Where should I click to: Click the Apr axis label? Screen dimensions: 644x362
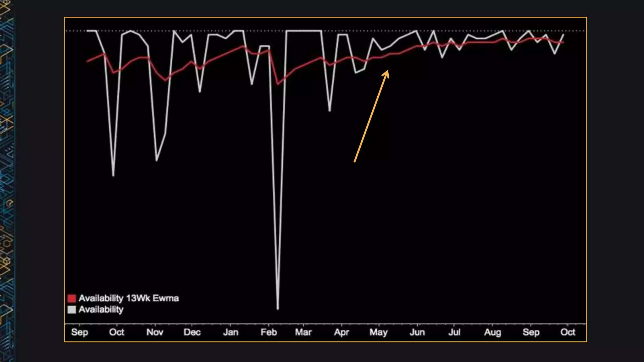pyautogui.click(x=341, y=332)
